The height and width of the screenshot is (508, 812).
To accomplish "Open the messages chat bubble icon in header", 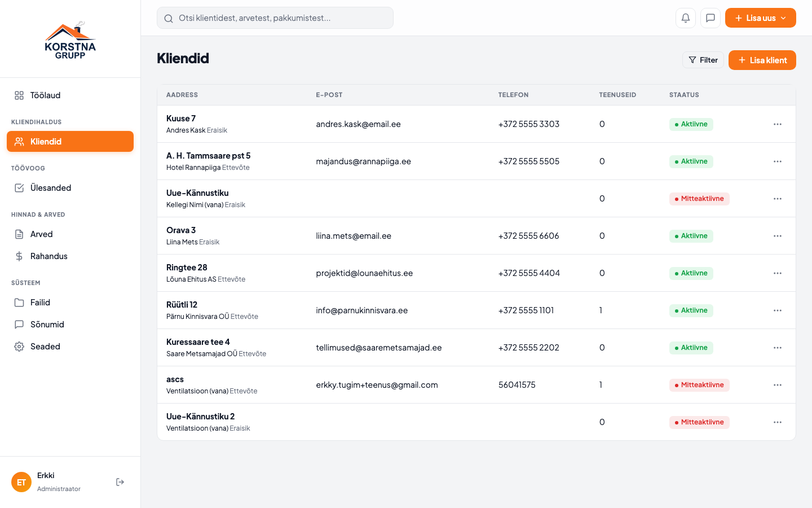I will [710, 18].
